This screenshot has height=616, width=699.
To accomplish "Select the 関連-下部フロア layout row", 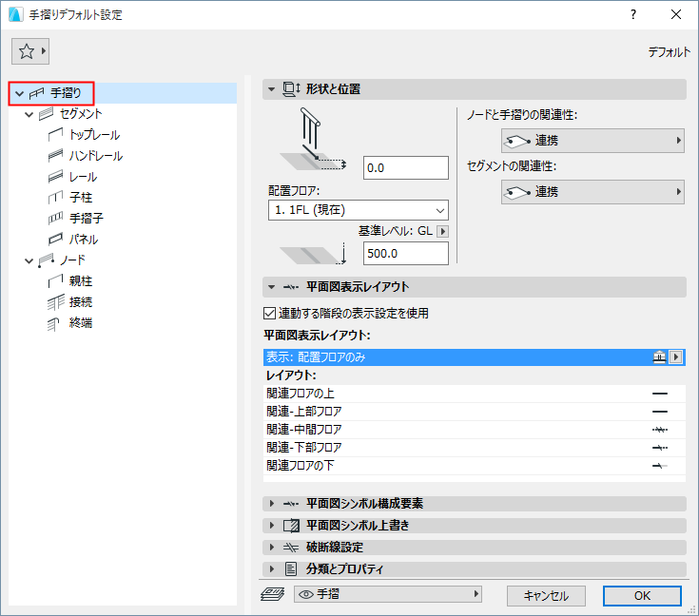I will click(x=475, y=448).
